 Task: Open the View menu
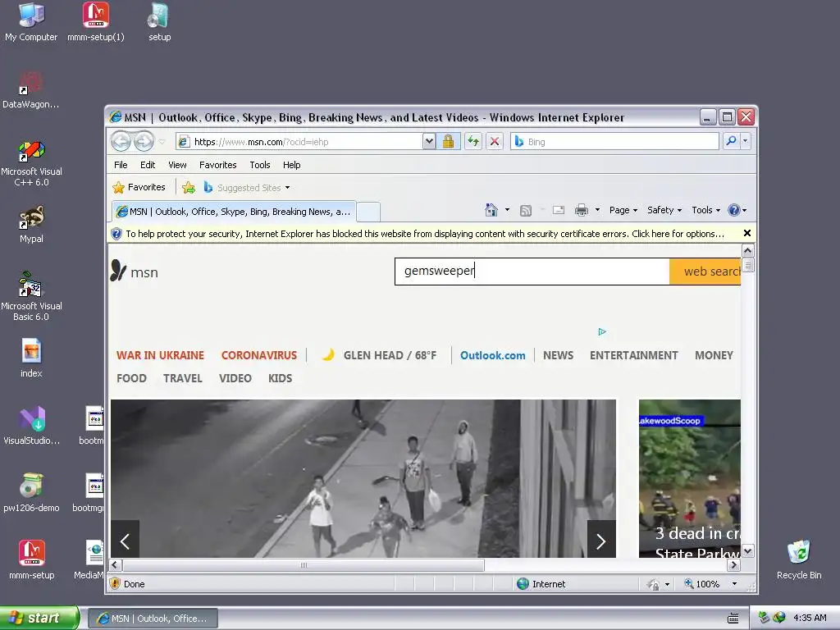click(177, 165)
